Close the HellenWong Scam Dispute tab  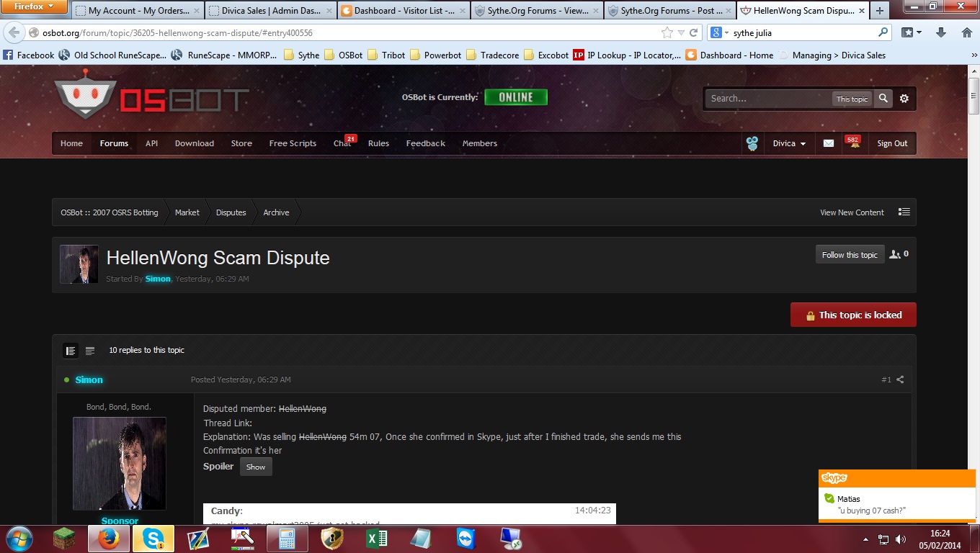pyautogui.click(x=863, y=11)
